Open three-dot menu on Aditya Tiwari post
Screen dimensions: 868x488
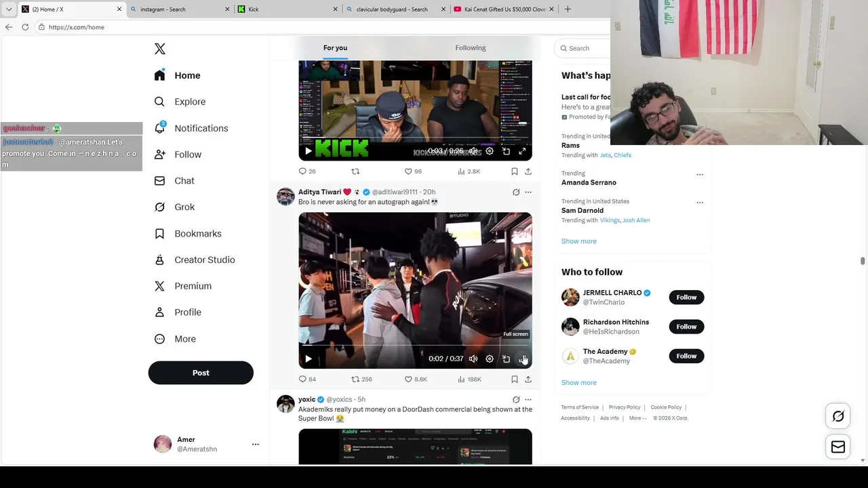coord(528,192)
